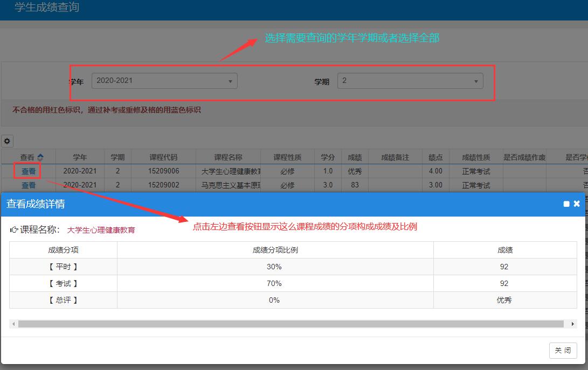The width and height of the screenshot is (588, 370).
Task: Close the 查看成绩详情 dialog with the X icon
Action: point(577,204)
